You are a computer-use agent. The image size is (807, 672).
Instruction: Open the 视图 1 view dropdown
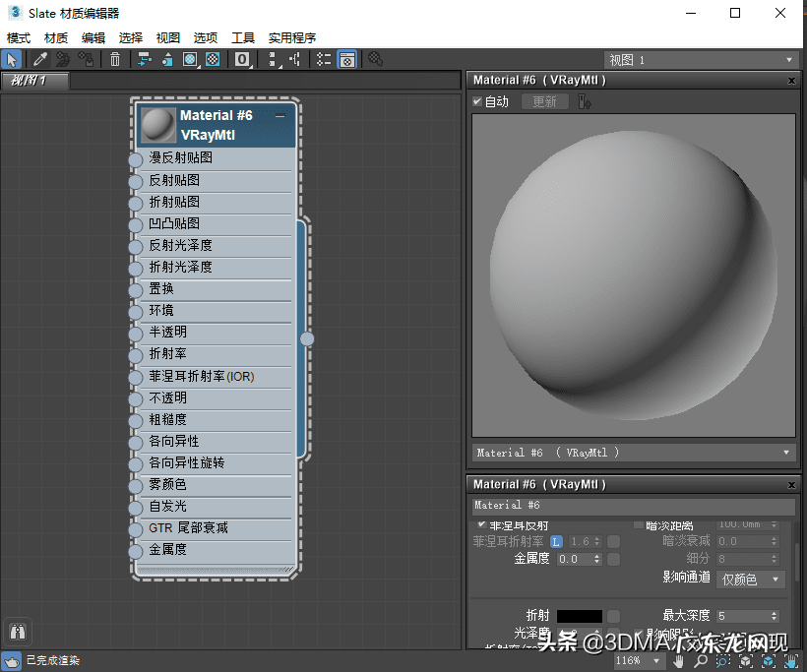click(700, 60)
